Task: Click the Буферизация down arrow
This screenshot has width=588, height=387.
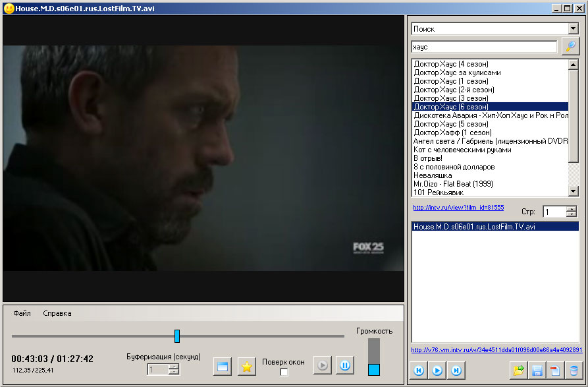Action: tap(173, 372)
